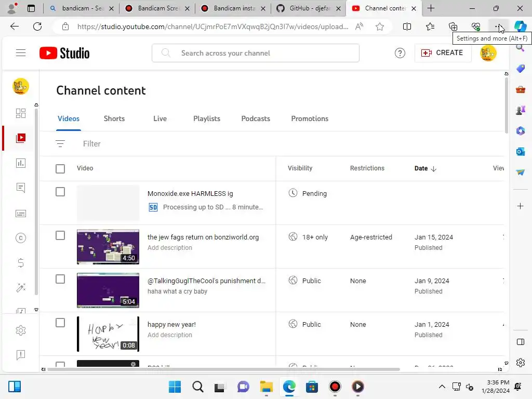Open the YouTube Studio hamburger menu
532x399 pixels.
(21, 53)
